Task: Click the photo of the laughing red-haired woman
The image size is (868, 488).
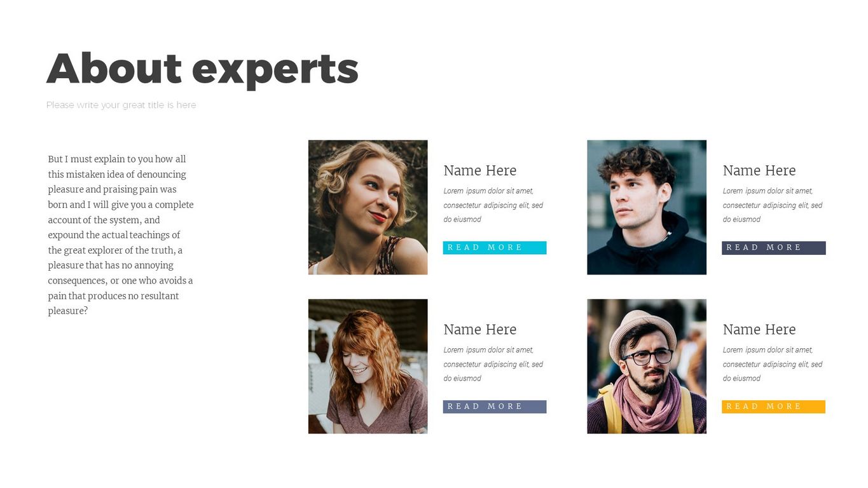Action: (x=368, y=366)
